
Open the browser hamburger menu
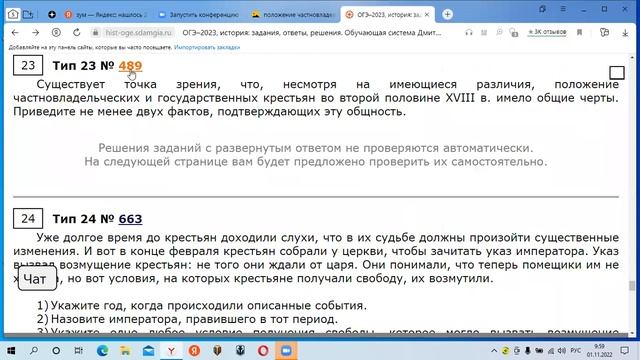point(563,9)
